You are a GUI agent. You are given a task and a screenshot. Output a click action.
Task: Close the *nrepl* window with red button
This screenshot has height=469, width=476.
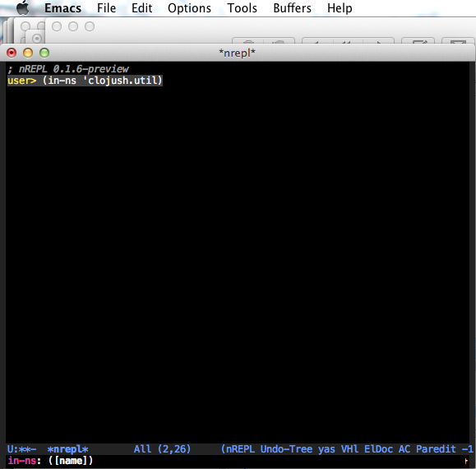(12, 53)
